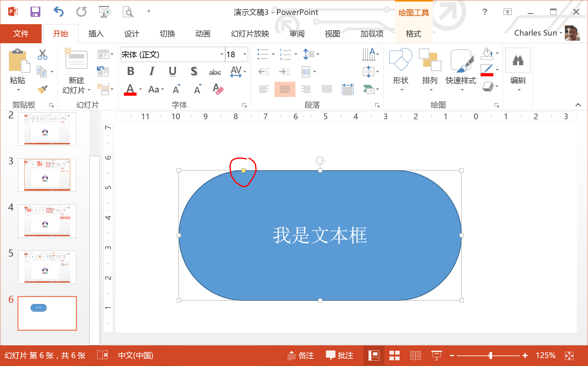Viewport: 588px width, 366px height.
Task: Decrease the font size
Action: coord(198,89)
